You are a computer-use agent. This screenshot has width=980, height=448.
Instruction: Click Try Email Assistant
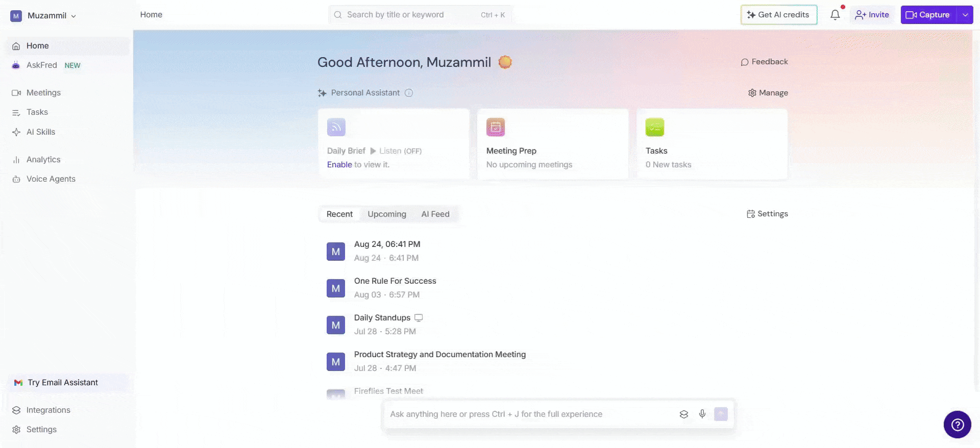pyautogui.click(x=68, y=383)
